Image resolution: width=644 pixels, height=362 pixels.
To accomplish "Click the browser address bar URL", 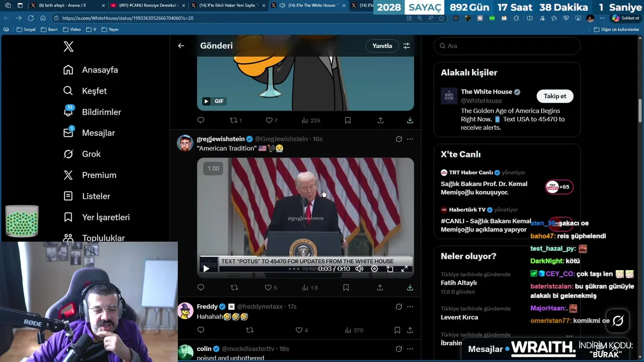I will [128, 18].
